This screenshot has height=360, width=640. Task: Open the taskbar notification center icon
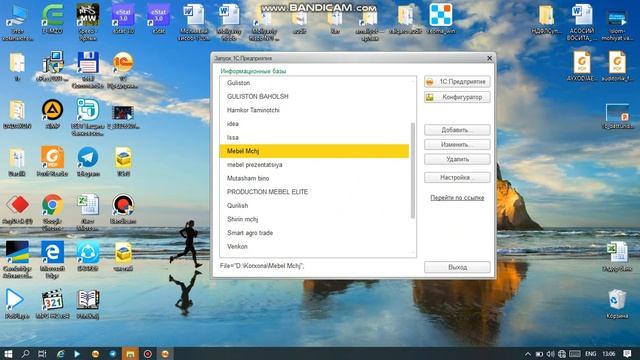[628, 353]
